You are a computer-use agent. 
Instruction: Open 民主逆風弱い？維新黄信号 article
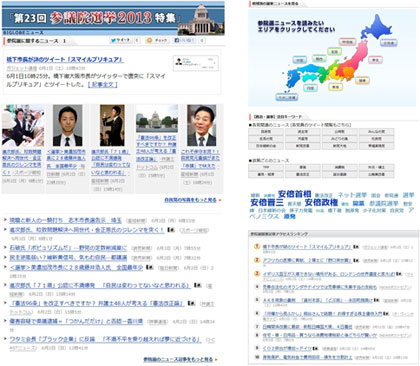[x=68, y=257]
